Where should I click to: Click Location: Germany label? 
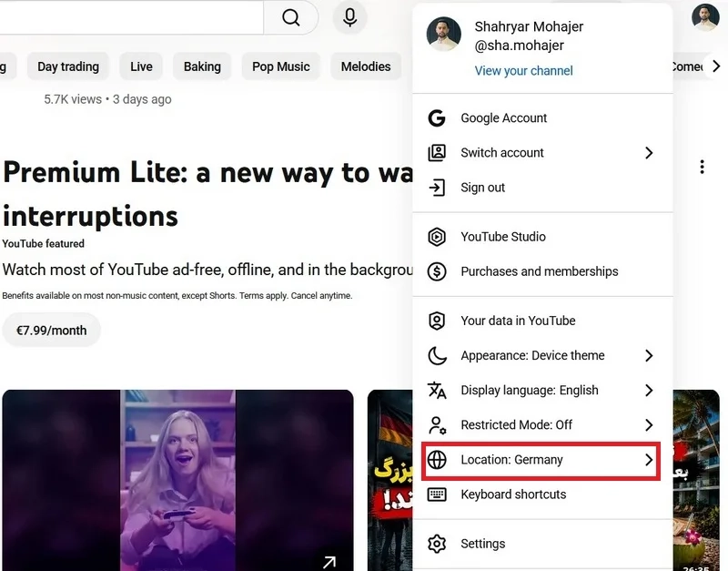(511, 460)
